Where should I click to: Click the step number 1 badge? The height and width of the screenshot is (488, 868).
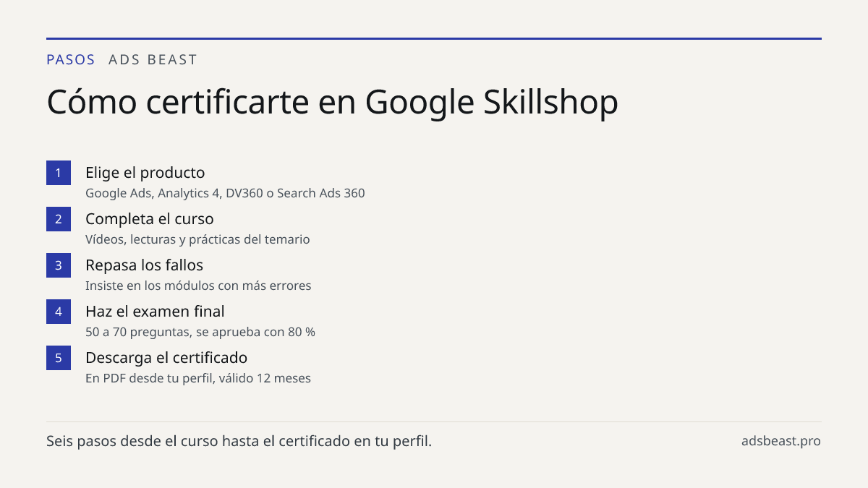[x=59, y=173]
